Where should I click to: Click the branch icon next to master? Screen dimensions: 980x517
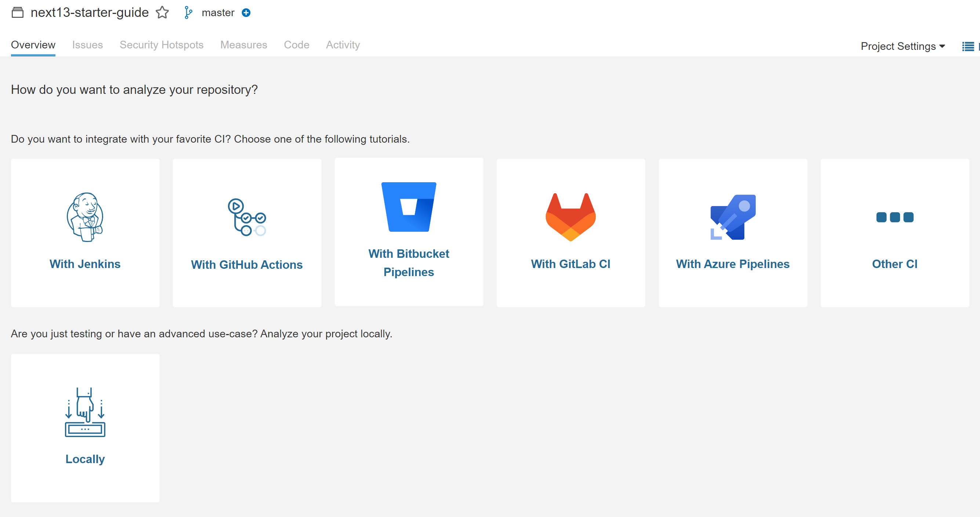pyautogui.click(x=188, y=12)
